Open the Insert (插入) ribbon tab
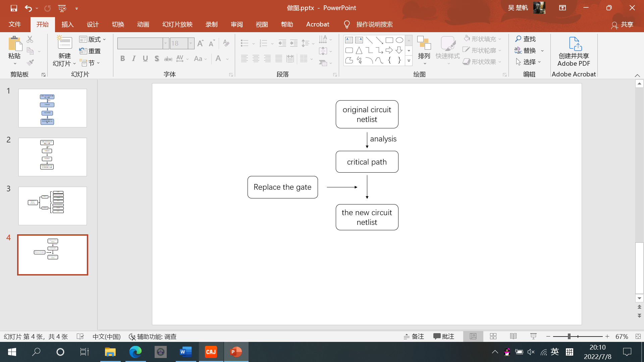This screenshot has width=644, height=362. tap(67, 24)
